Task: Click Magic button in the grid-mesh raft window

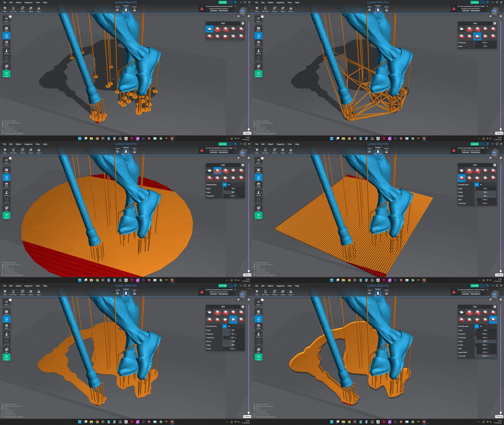Action: tap(258, 216)
